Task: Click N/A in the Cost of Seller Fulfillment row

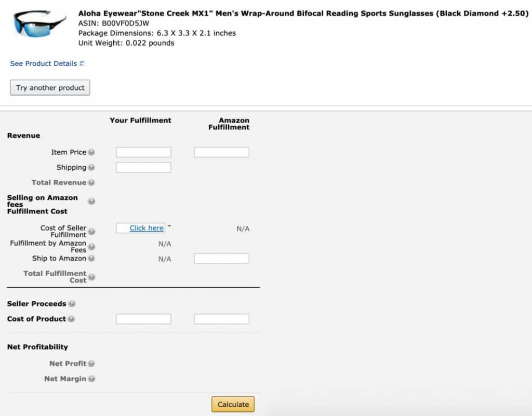Action: click(243, 229)
